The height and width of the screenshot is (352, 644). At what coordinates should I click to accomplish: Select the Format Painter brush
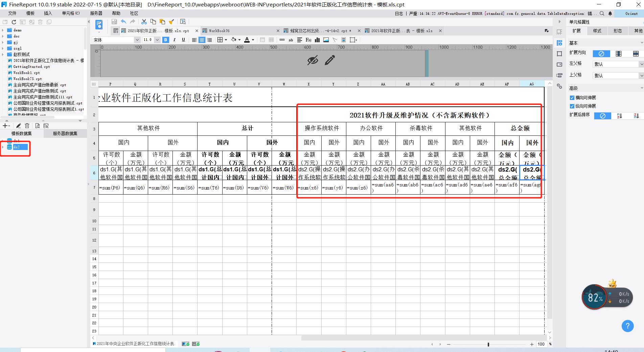coord(171,22)
